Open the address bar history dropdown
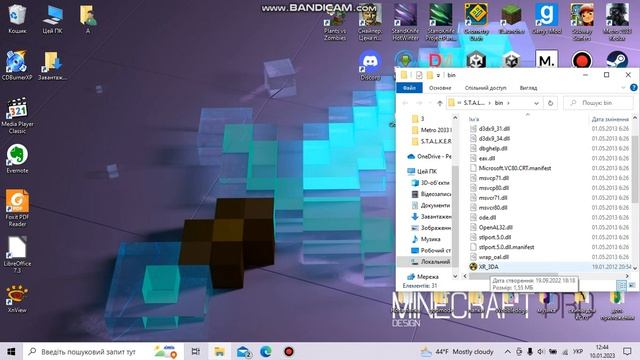Viewport: 640px width, 360px height. tap(536, 103)
